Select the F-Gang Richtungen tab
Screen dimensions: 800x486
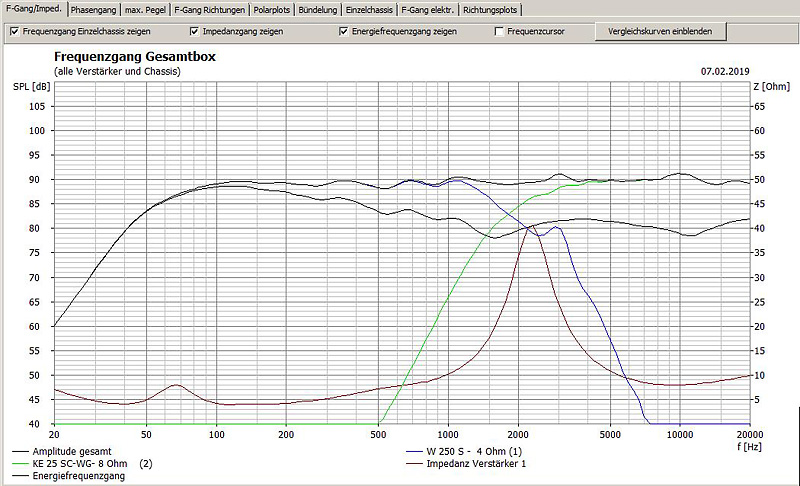point(209,10)
